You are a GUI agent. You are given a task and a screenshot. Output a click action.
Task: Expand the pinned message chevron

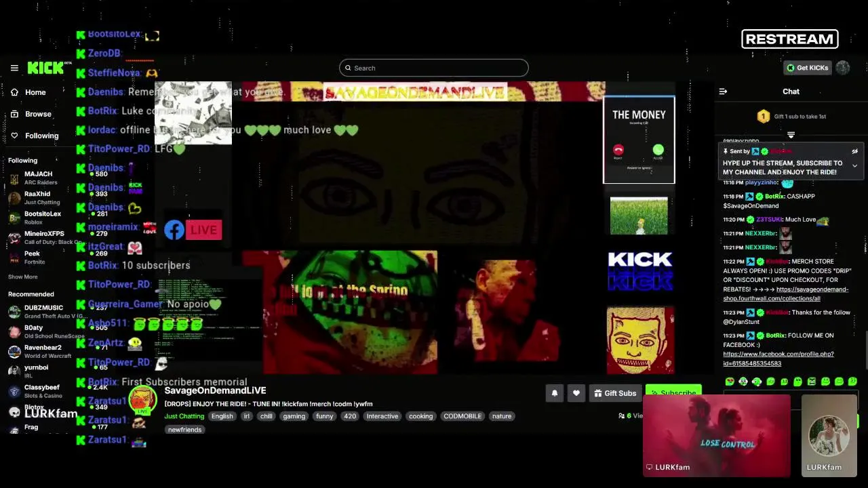[x=854, y=165]
